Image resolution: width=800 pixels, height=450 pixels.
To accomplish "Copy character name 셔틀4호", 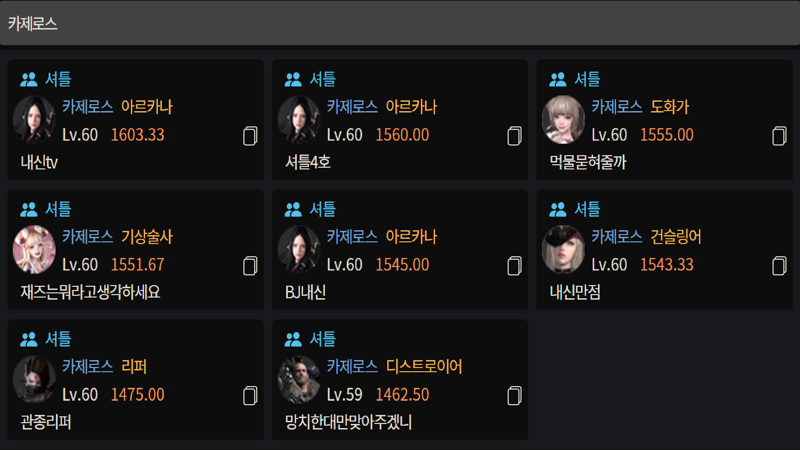I will (514, 136).
